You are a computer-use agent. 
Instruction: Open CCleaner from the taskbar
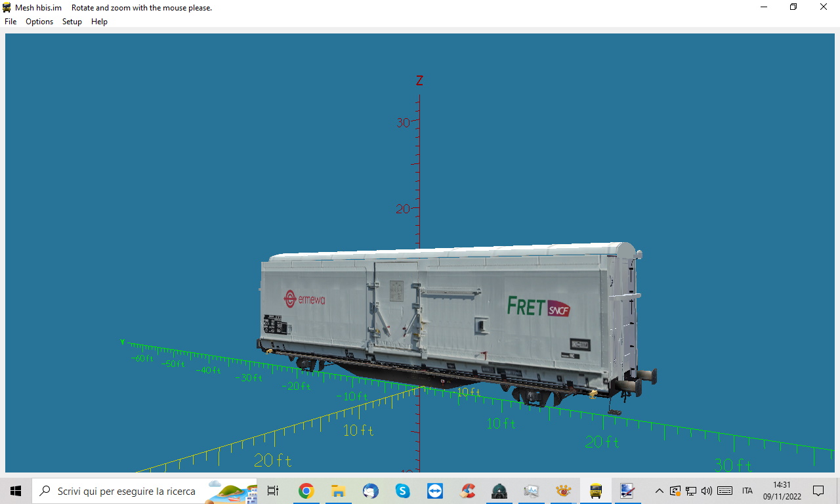(467, 491)
